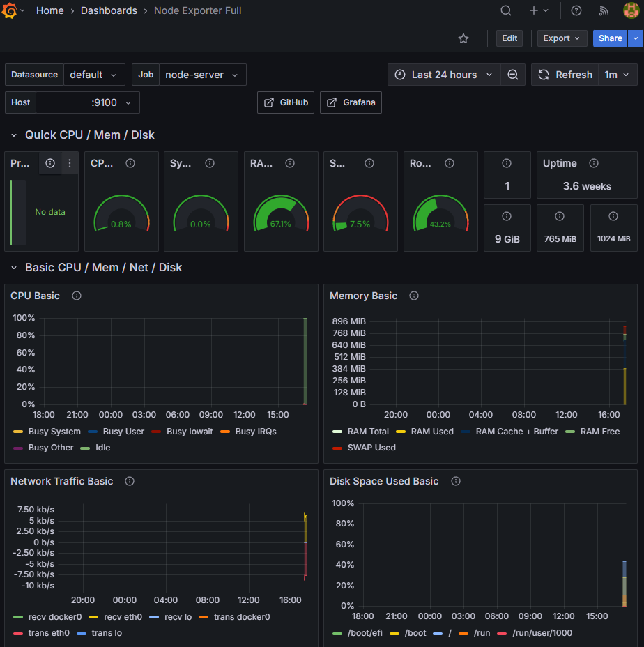Open the Datasource default dropdown
The image size is (644, 647).
point(93,75)
